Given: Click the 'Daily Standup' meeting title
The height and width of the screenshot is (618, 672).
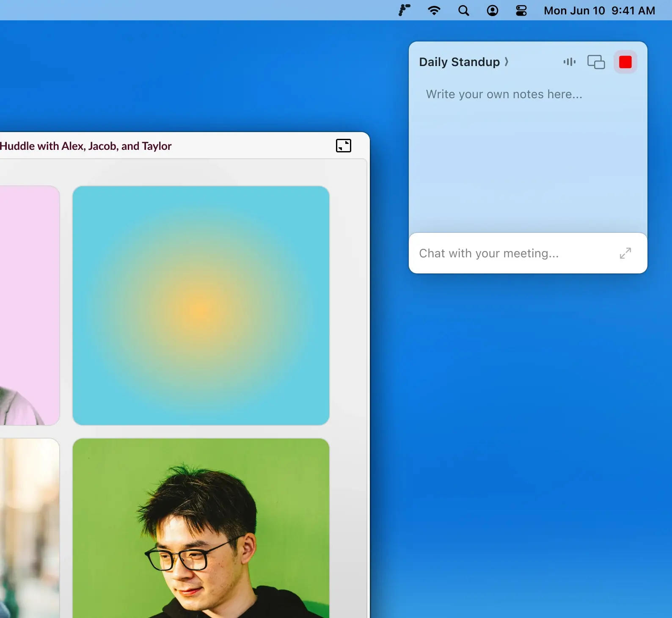Looking at the screenshot, I should 460,62.
